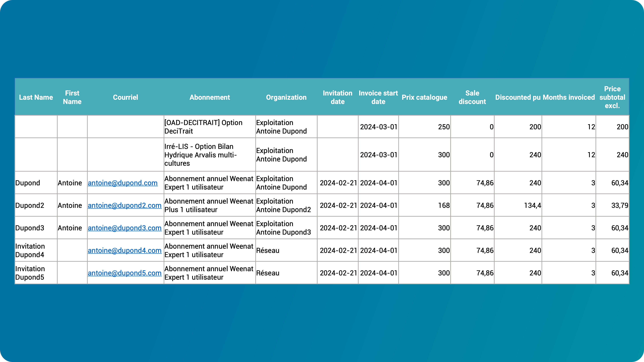Select the Prix catalogue column header
The image size is (644, 362).
click(x=424, y=97)
